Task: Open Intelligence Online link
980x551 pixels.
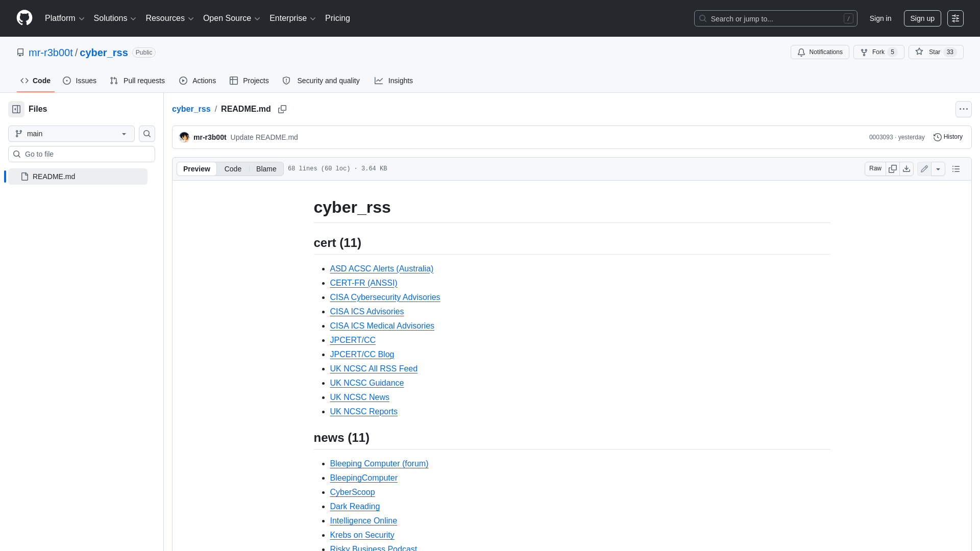Action: tap(363, 521)
